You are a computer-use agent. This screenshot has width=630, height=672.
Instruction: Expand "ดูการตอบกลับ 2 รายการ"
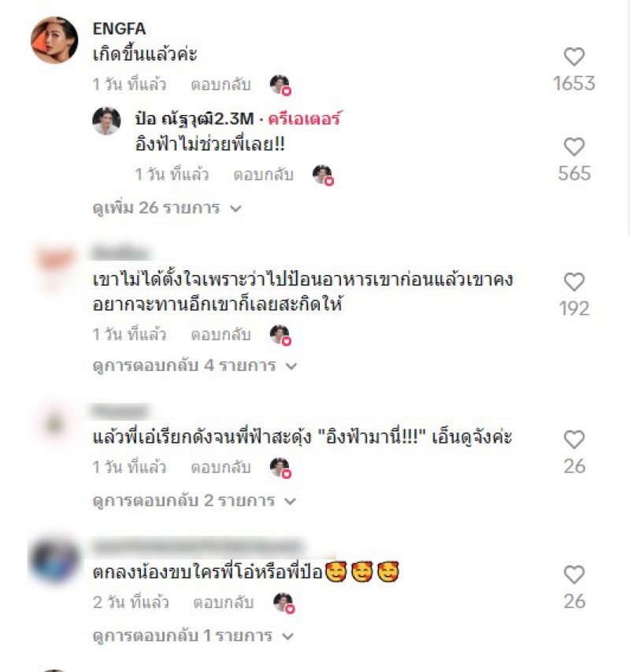pyautogui.click(x=195, y=500)
